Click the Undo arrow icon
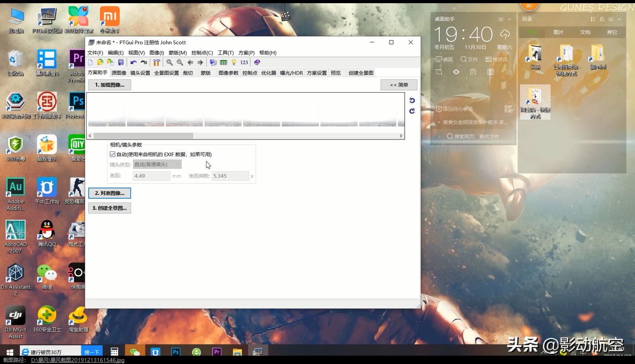This screenshot has width=635, height=364. (133, 62)
